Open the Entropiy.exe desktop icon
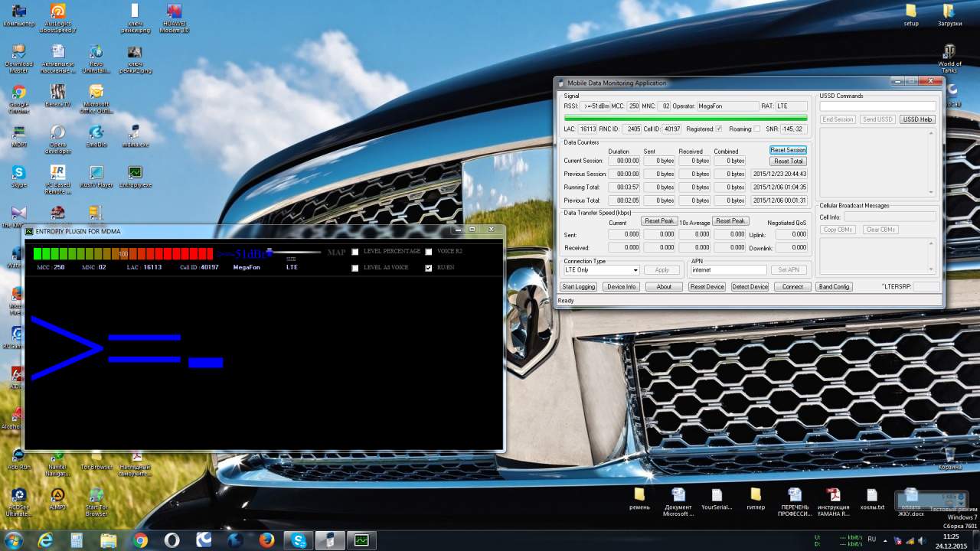The height and width of the screenshot is (551, 980). click(x=135, y=174)
